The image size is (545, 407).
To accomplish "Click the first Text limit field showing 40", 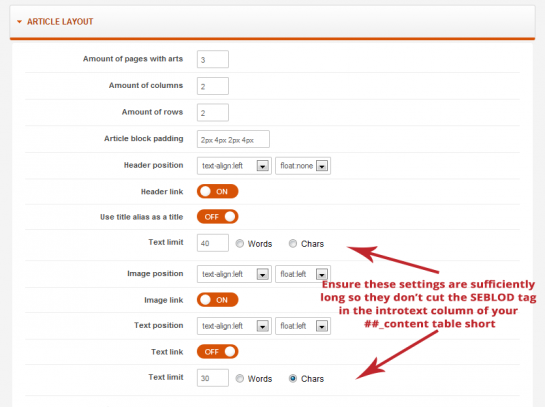I will [213, 243].
